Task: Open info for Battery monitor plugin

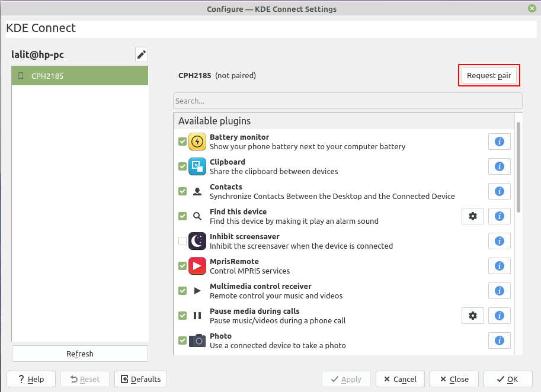Action: (499, 142)
